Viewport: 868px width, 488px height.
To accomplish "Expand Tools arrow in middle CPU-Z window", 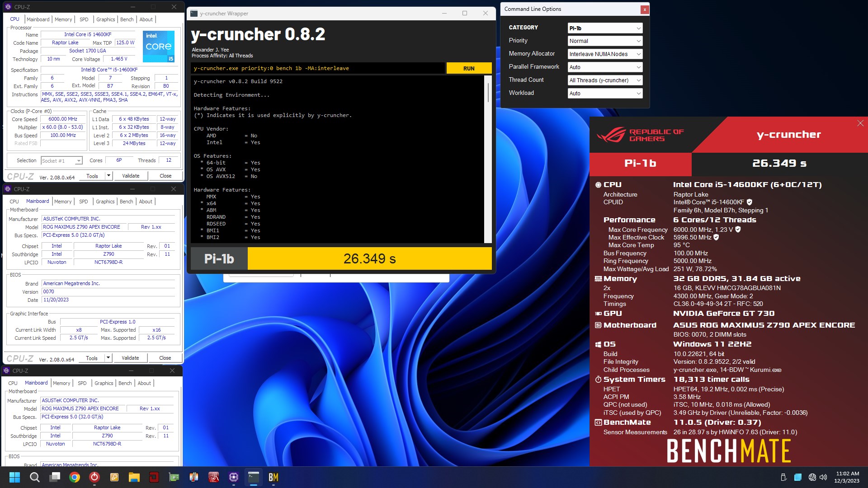I will [108, 358].
